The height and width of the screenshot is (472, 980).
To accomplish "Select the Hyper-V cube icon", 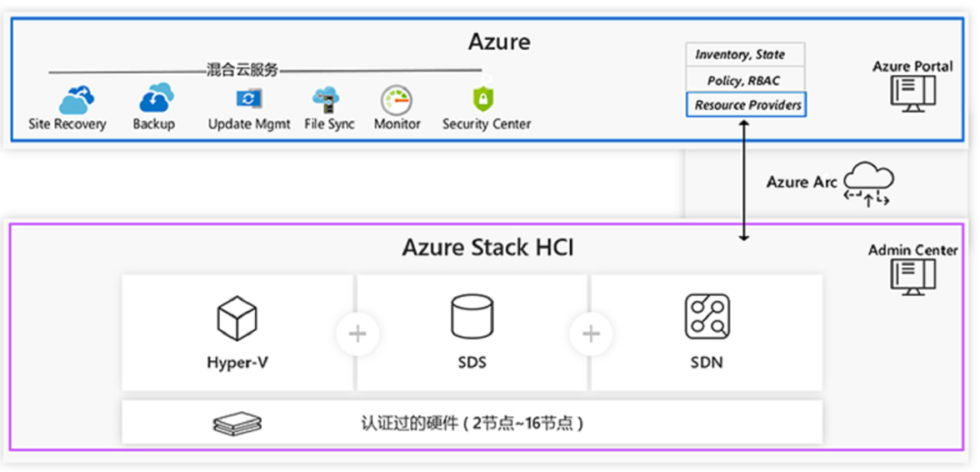I will [x=238, y=320].
